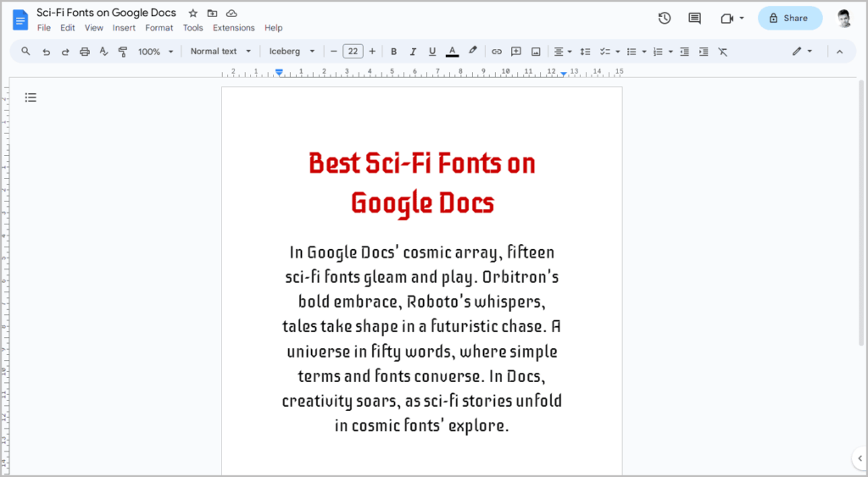Open the View menu

pyautogui.click(x=93, y=28)
